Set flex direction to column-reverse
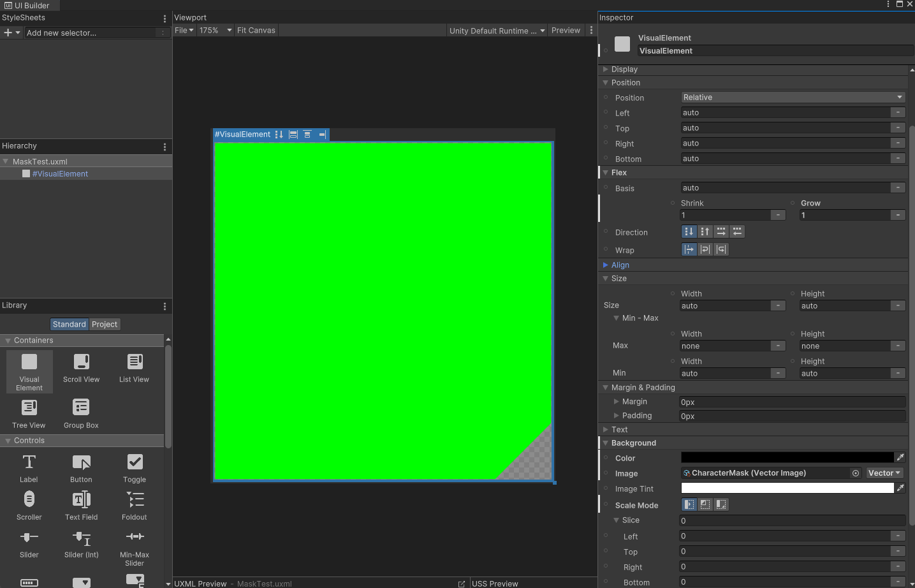915x588 pixels. [x=705, y=232]
